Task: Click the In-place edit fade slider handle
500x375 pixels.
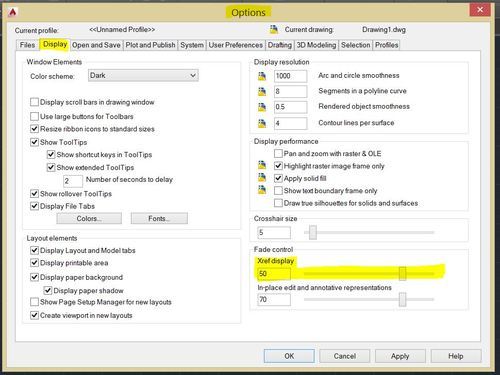Action: coord(403,299)
